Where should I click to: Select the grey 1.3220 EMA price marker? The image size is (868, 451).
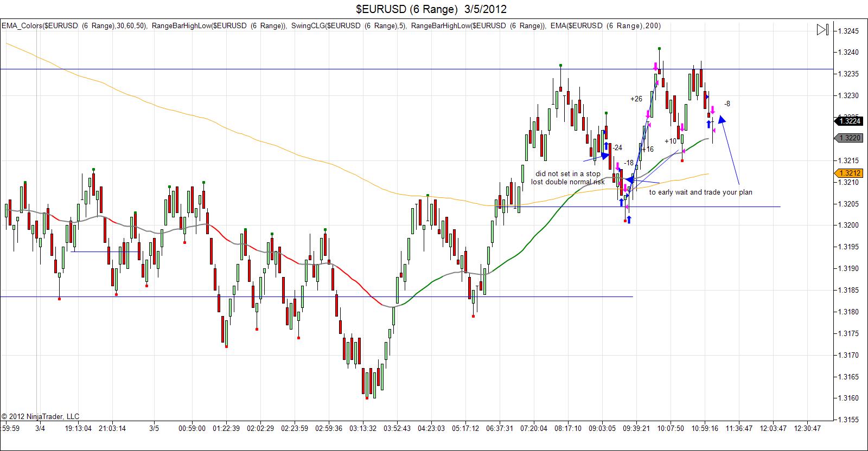point(848,138)
